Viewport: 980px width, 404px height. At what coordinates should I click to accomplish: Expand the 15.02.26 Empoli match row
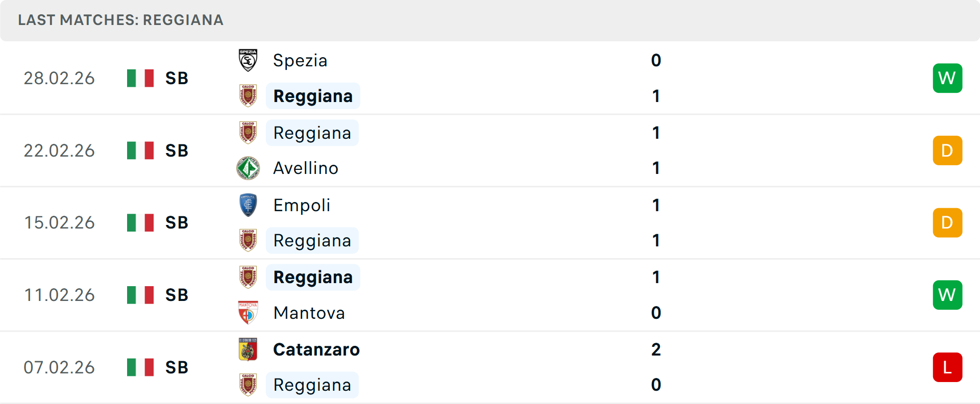point(490,222)
